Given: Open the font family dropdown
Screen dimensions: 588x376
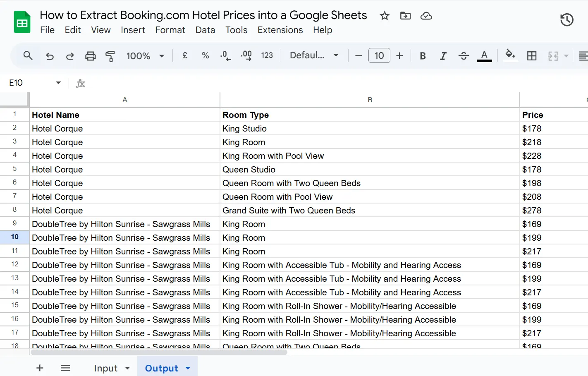Looking at the screenshot, I should [x=314, y=55].
